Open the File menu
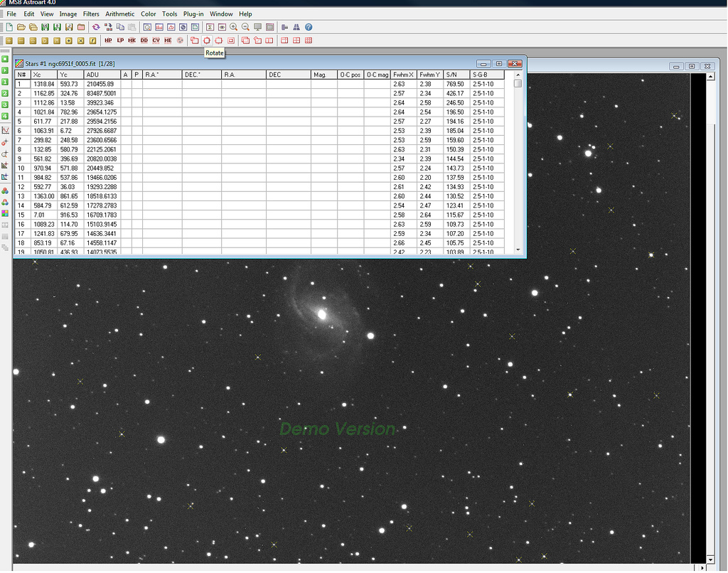This screenshot has height=573, width=728. click(x=11, y=14)
